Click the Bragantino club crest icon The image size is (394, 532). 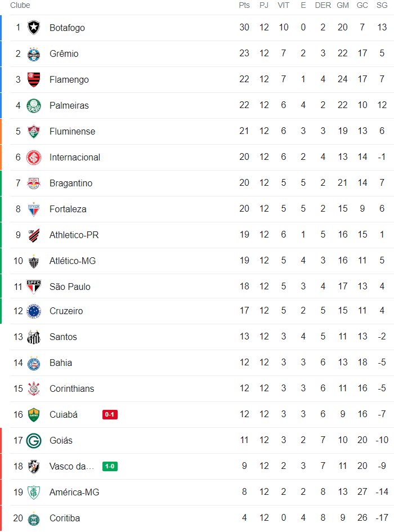34,183
